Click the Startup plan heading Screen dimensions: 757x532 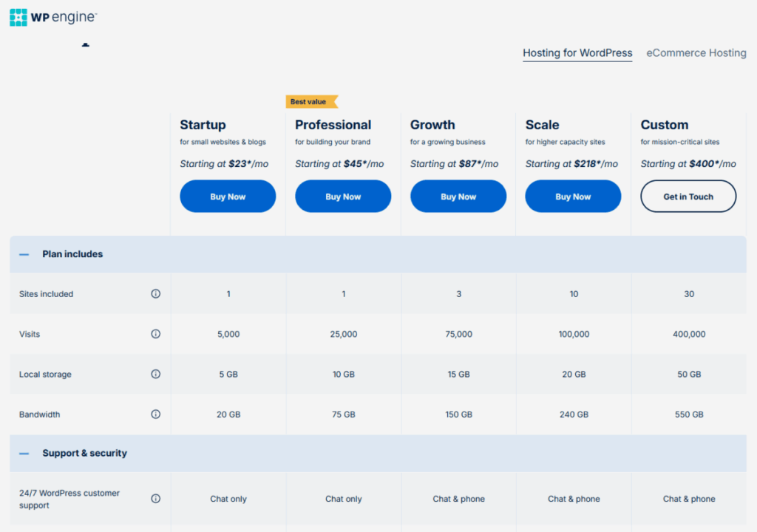[203, 125]
